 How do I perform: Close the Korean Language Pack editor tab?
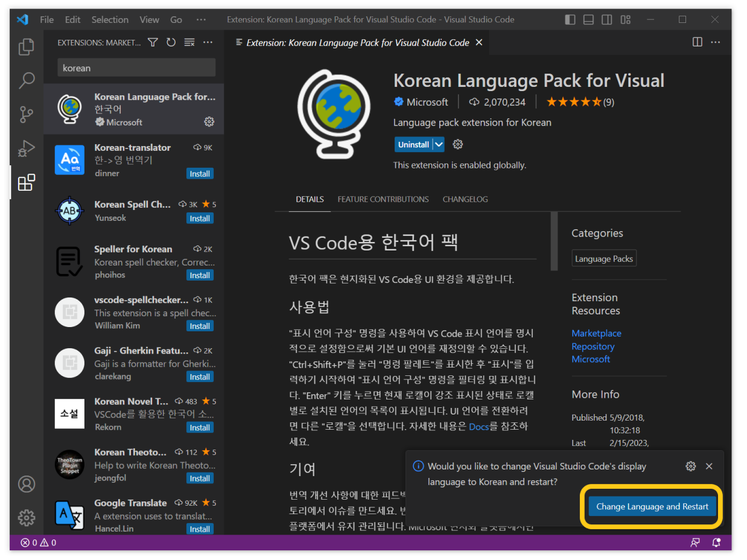[x=479, y=42]
